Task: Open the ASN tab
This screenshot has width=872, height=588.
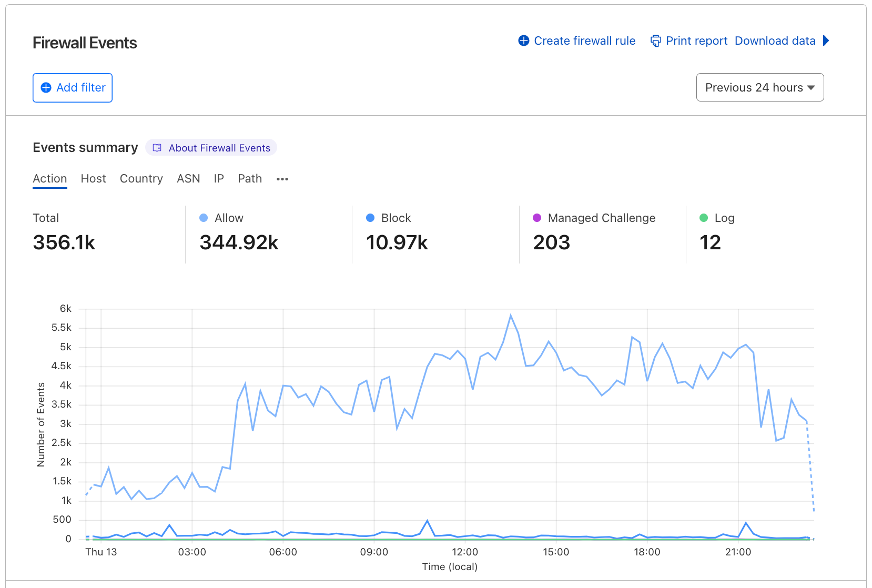Action: [x=188, y=179]
